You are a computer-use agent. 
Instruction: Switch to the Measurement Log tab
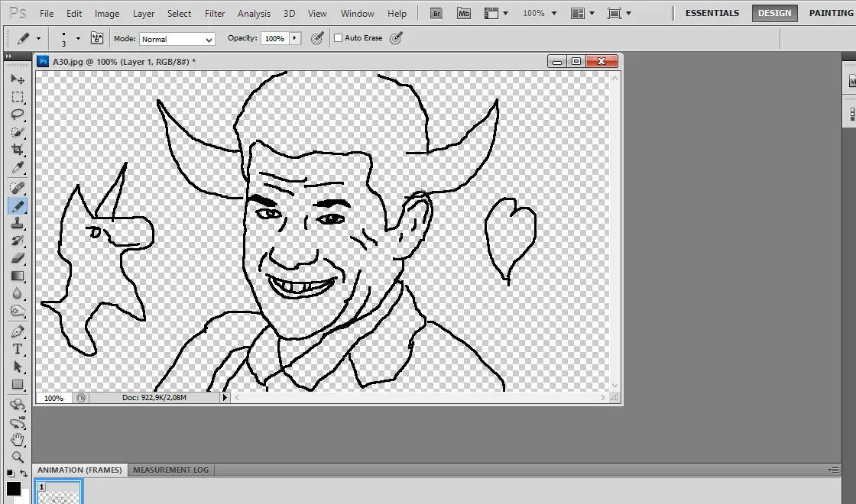pyautogui.click(x=170, y=470)
